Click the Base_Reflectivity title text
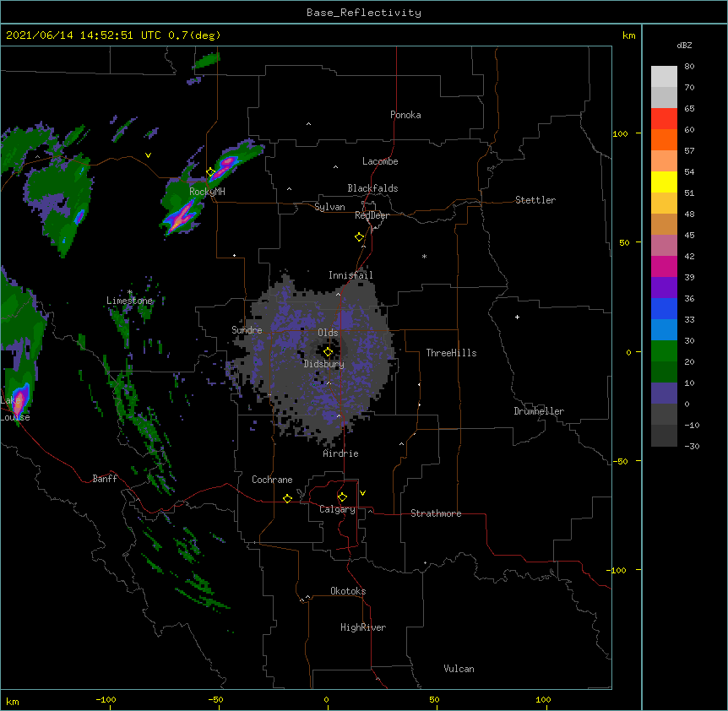This screenshot has height=711, width=728. tap(364, 13)
